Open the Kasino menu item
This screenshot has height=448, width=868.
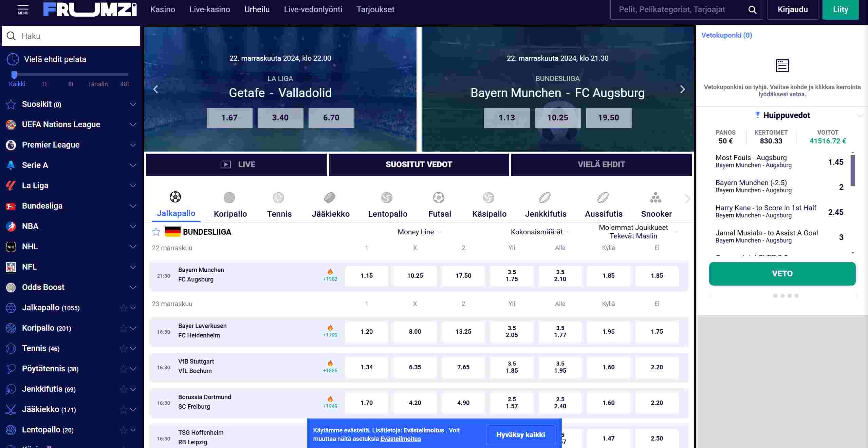pos(163,9)
